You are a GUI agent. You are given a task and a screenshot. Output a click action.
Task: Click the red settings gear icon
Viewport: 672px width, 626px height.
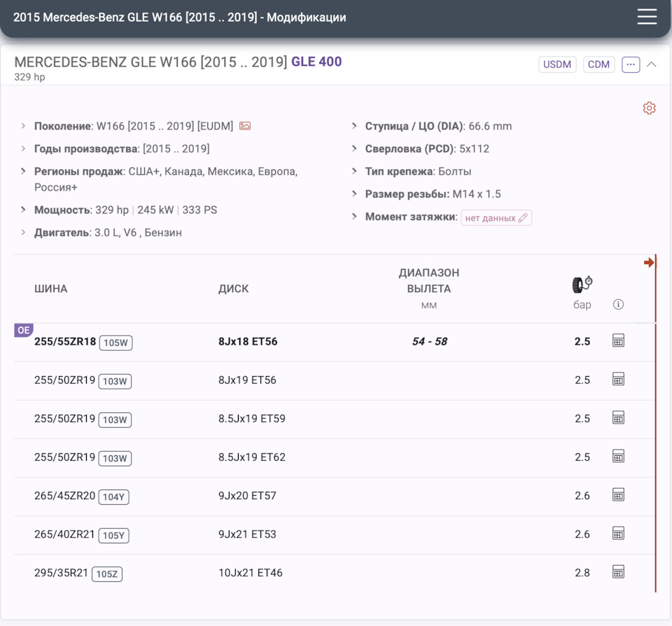(649, 108)
